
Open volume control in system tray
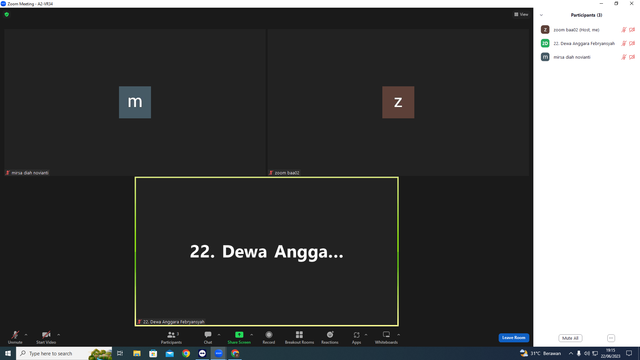point(587,353)
